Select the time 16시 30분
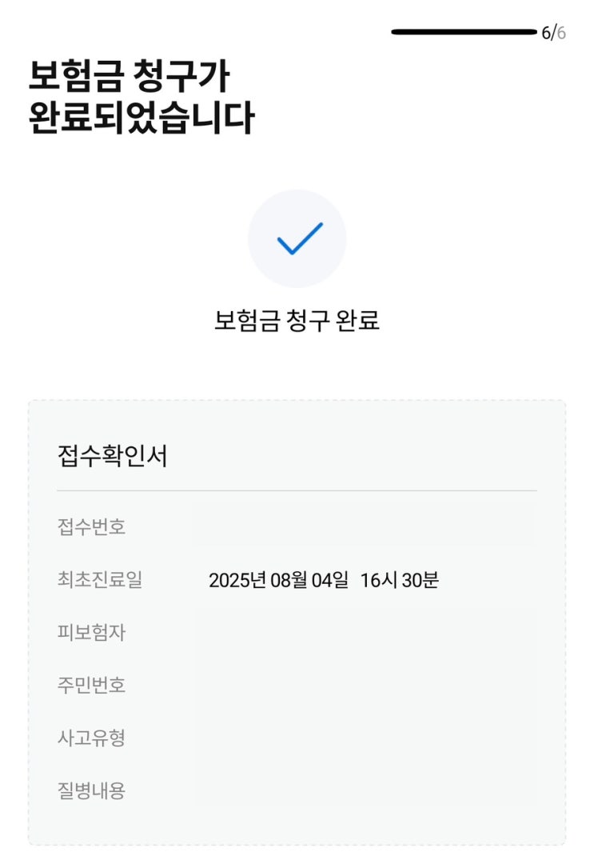 click(x=399, y=580)
